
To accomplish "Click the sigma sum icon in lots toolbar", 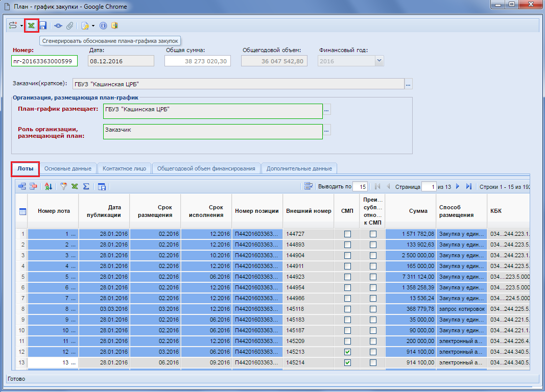I will (x=86, y=187).
